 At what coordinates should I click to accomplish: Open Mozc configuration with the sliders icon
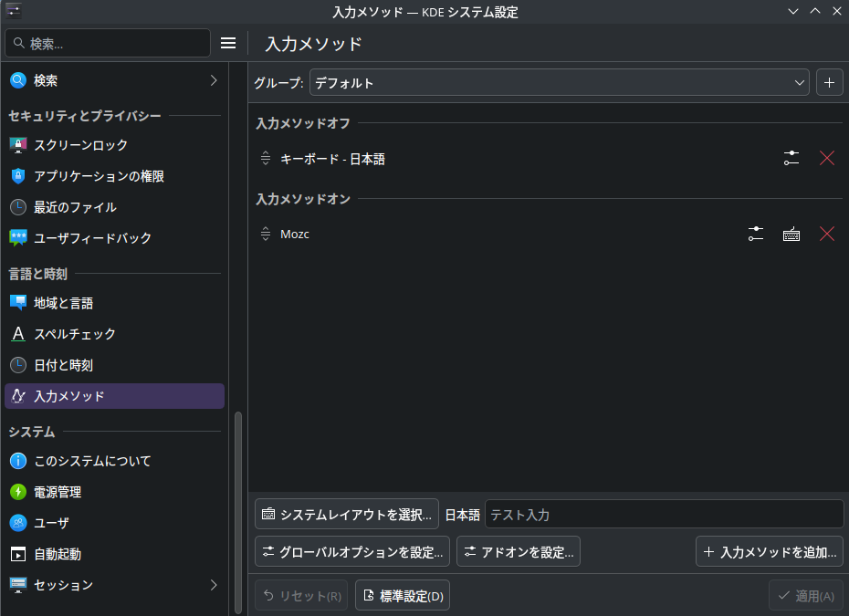click(755, 234)
